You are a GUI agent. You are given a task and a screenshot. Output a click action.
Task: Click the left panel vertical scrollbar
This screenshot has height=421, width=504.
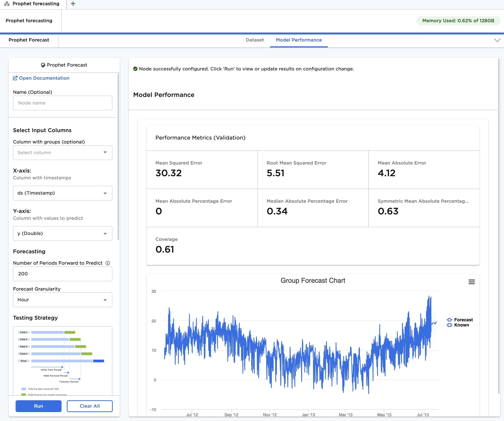pos(118,156)
